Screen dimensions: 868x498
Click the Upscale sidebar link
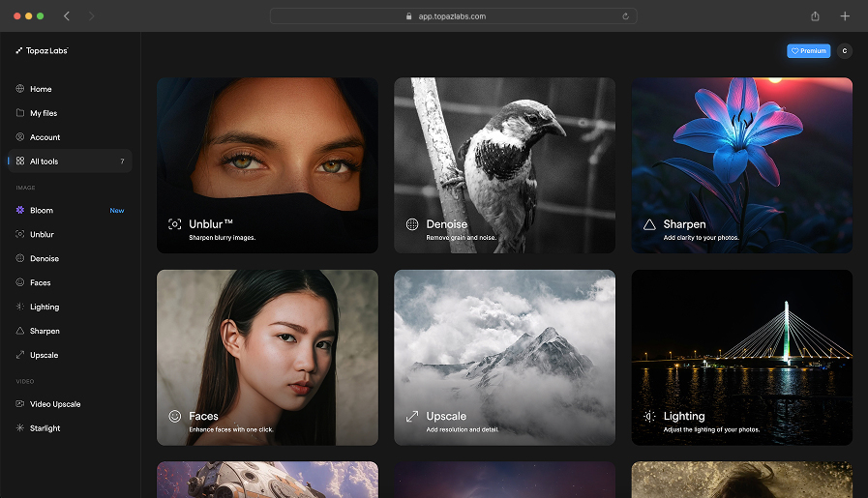pyautogui.click(x=70, y=355)
